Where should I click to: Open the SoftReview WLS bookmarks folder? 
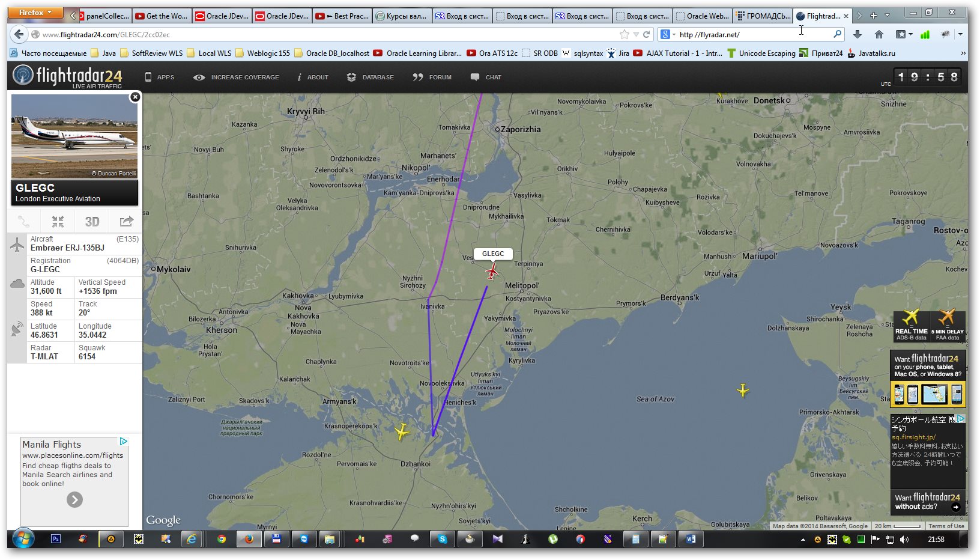151,53
